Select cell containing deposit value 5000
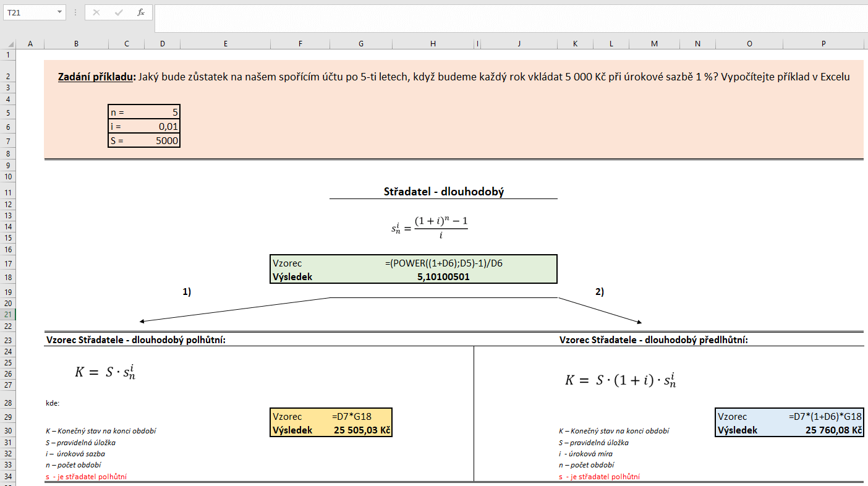 tap(162, 141)
